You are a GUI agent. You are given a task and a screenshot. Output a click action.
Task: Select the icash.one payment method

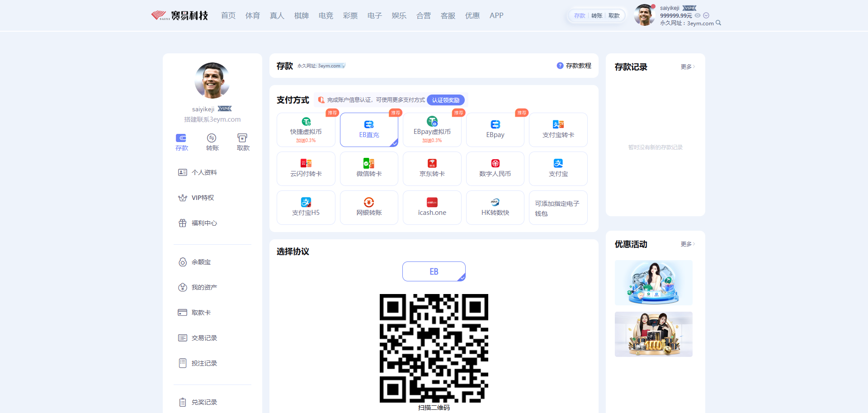click(432, 208)
